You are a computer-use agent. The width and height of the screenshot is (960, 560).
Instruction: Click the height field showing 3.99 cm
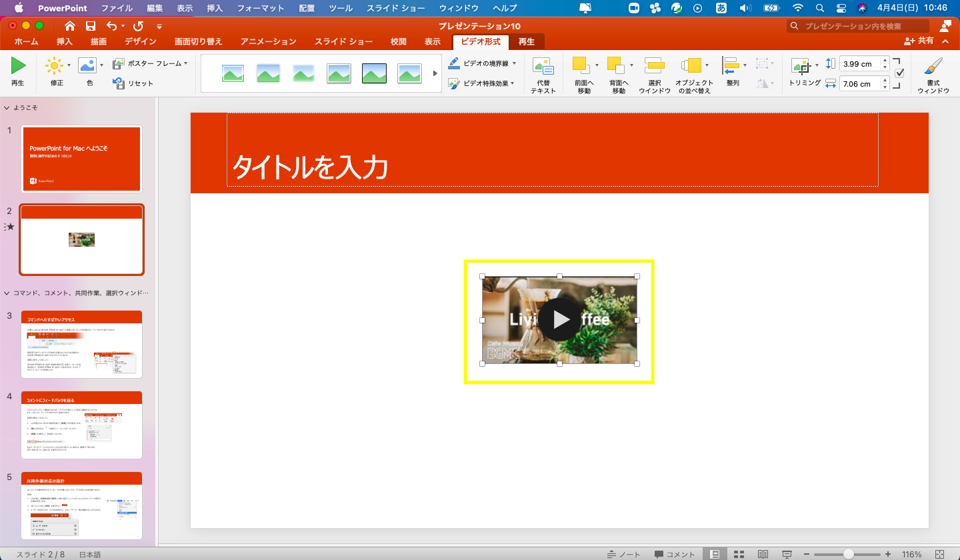[x=859, y=64]
